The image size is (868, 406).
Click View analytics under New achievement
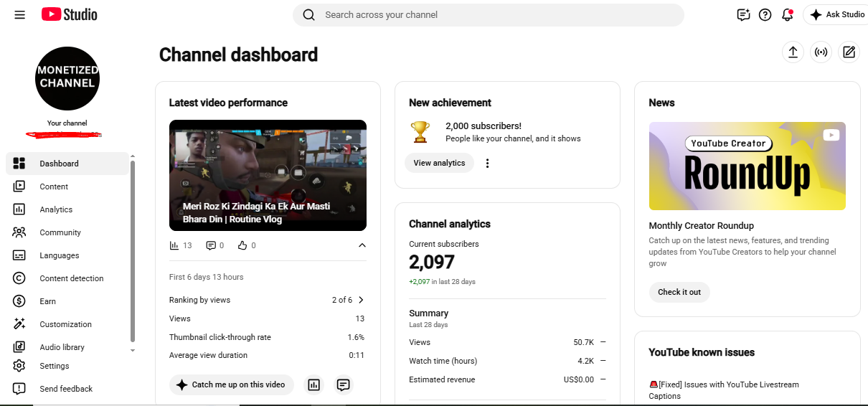click(x=439, y=163)
